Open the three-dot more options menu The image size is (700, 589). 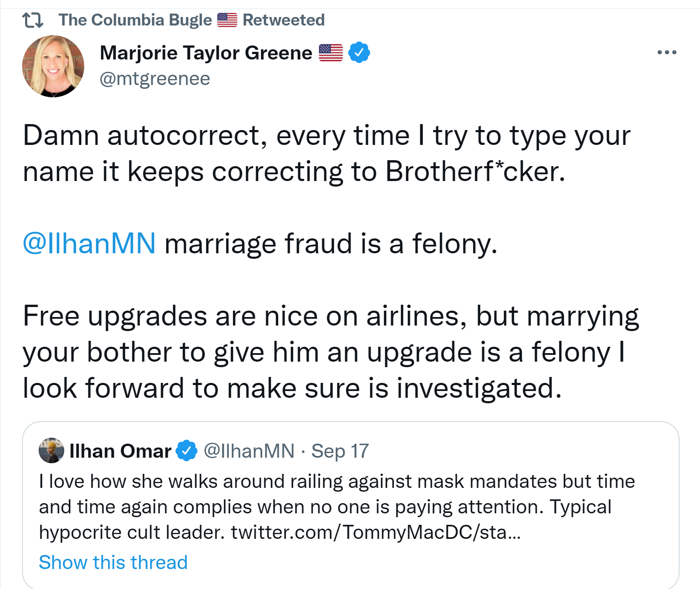(x=666, y=53)
